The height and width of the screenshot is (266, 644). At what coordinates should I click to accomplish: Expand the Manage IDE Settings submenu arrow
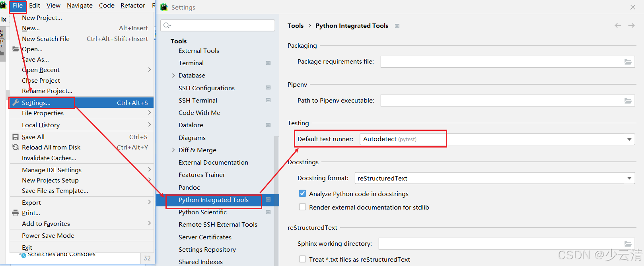[x=150, y=170]
